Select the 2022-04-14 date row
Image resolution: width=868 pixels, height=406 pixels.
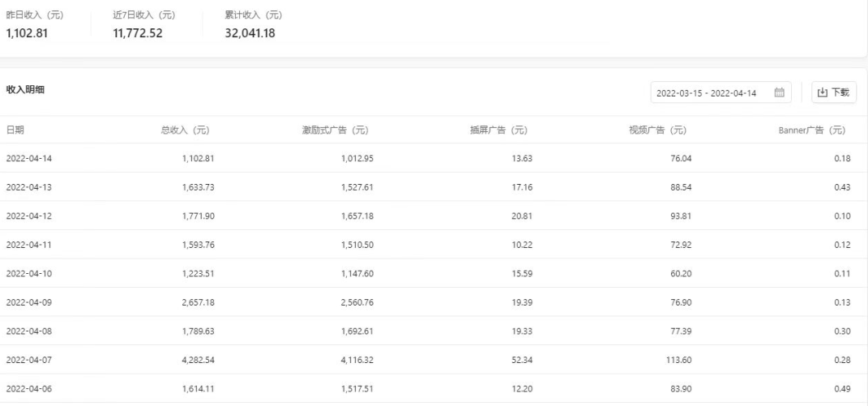(x=434, y=158)
